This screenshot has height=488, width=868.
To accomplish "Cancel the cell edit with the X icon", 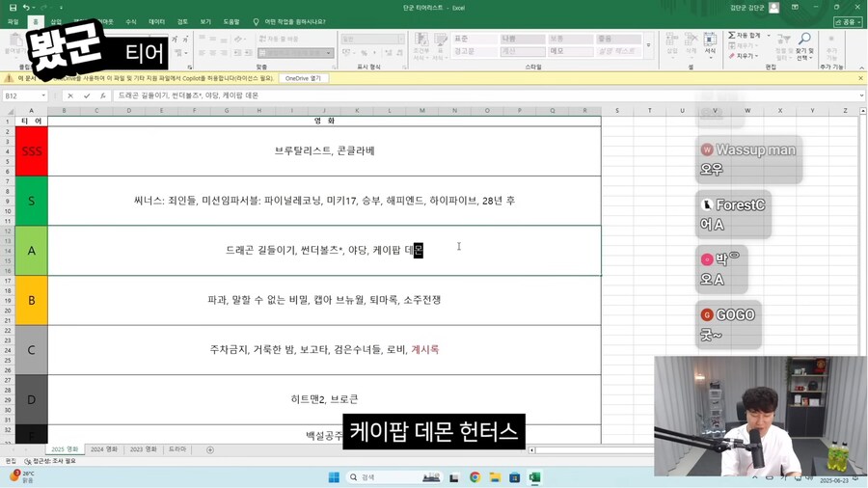I will coord(70,95).
